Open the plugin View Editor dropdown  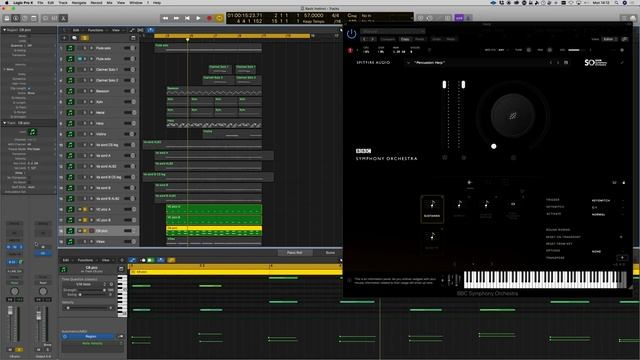pos(610,39)
